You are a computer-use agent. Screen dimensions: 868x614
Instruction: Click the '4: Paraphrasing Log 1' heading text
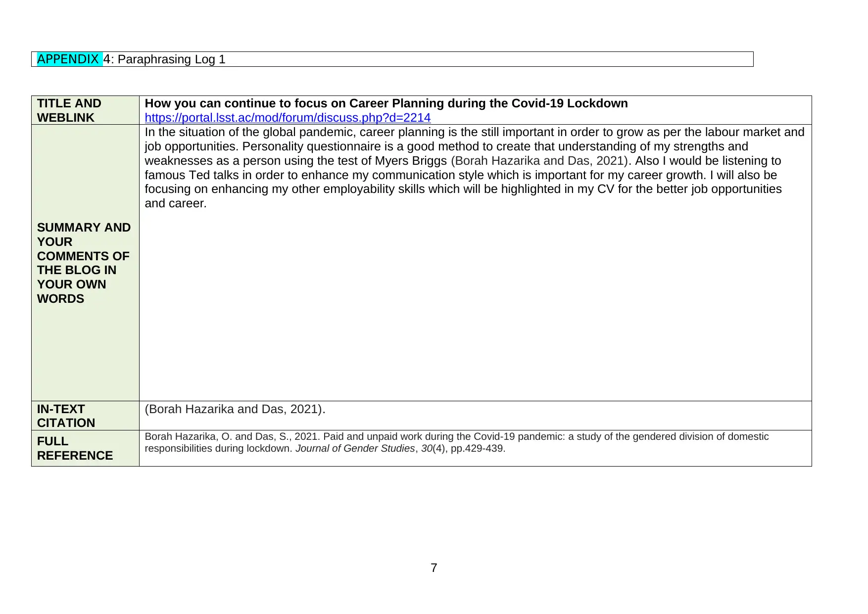(164, 59)
